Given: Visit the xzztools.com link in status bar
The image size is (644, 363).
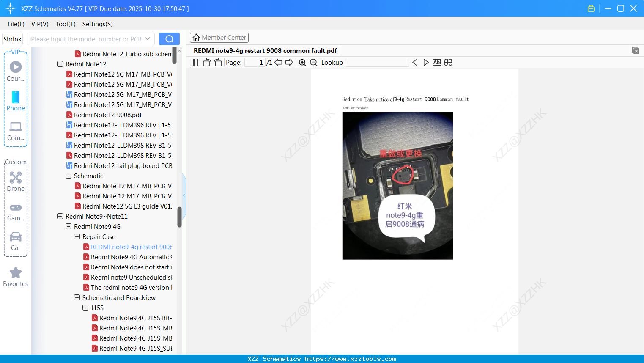Looking at the screenshot, I should coord(360,359).
